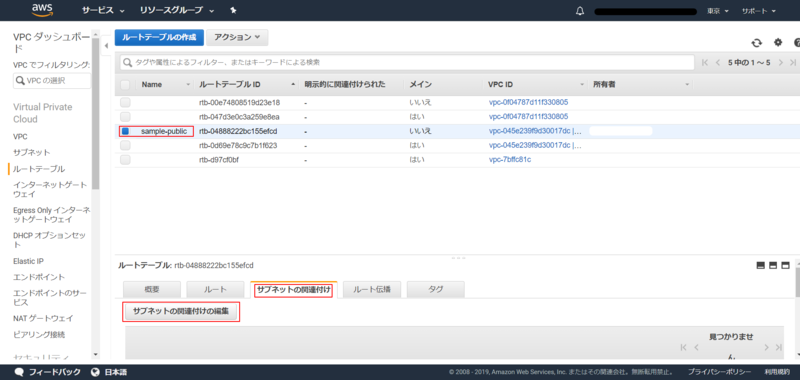Open the サービス services dropdown
Image resolution: width=800 pixels, height=380 pixels.
103,10
